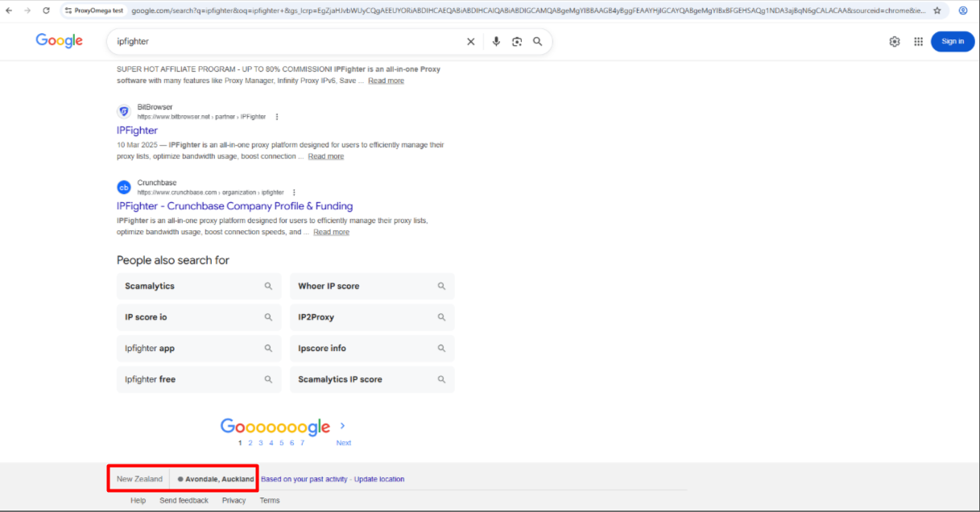Image resolution: width=980 pixels, height=512 pixels.
Task: Click the Update location link
Action: coord(379,479)
